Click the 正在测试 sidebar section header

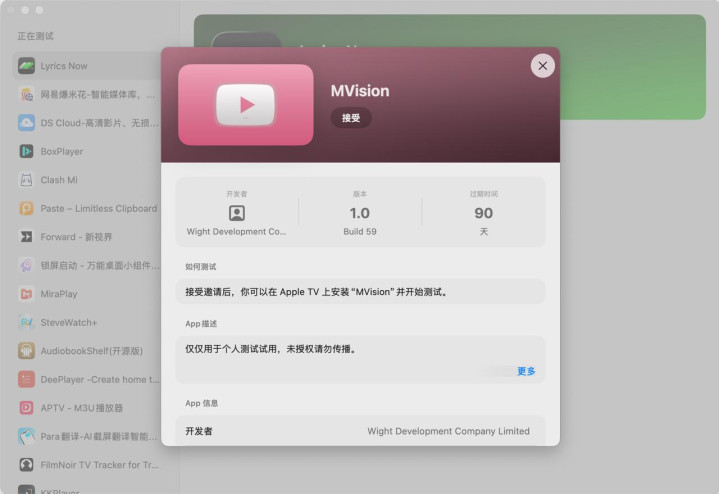[x=35, y=36]
